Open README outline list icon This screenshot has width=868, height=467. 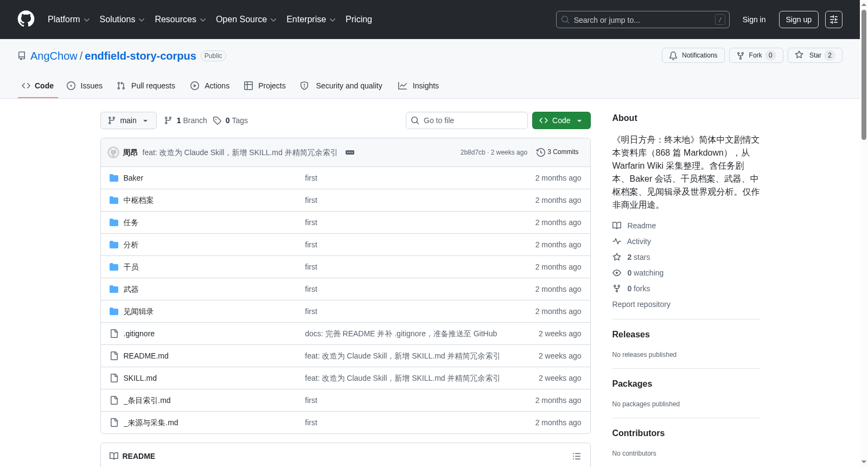(577, 456)
